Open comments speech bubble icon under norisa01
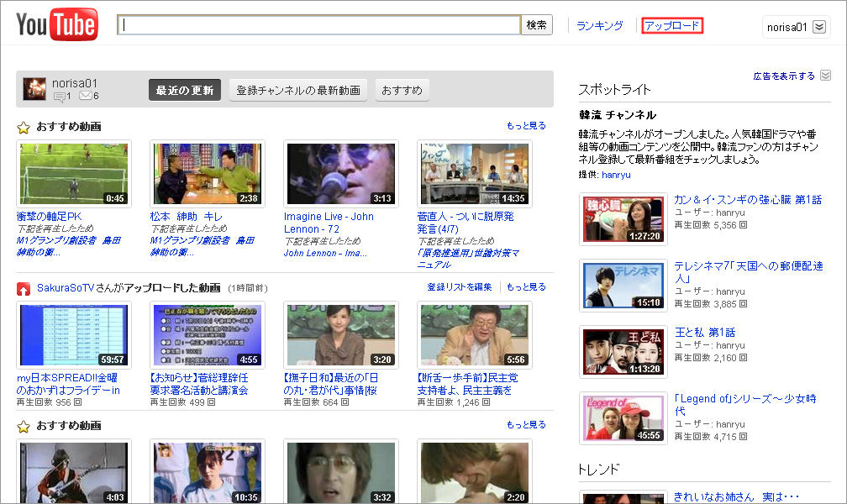Screen dimensions: 847x504 60,97
